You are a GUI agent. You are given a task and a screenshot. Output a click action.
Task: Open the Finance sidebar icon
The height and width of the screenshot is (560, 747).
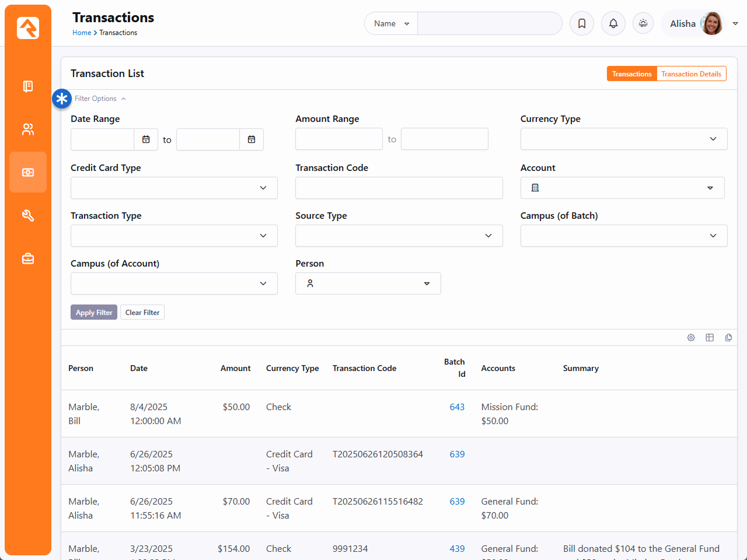tap(28, 173)
